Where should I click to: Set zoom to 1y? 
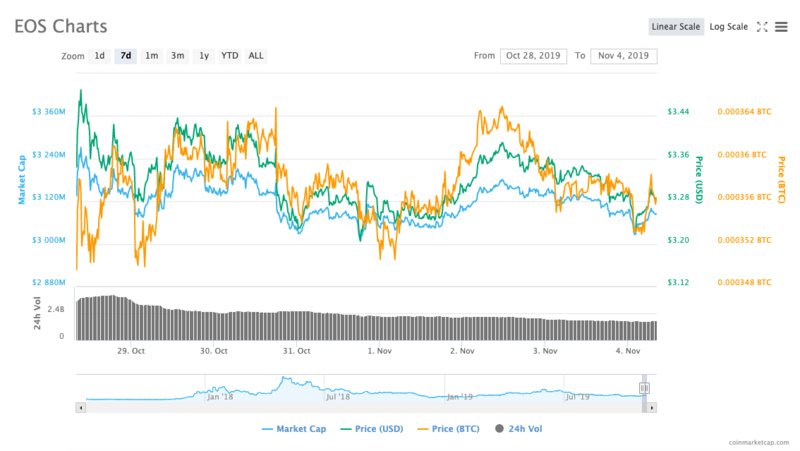point(204,56)
